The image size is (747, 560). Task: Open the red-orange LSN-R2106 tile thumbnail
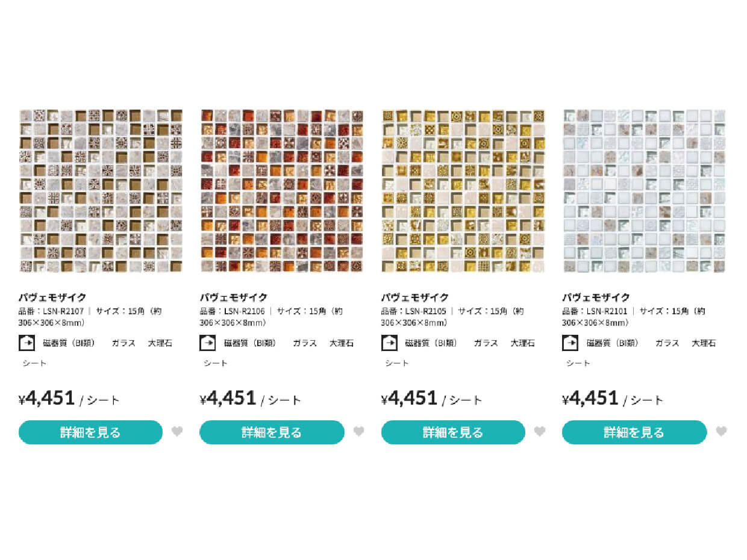[x=282, y=191]
